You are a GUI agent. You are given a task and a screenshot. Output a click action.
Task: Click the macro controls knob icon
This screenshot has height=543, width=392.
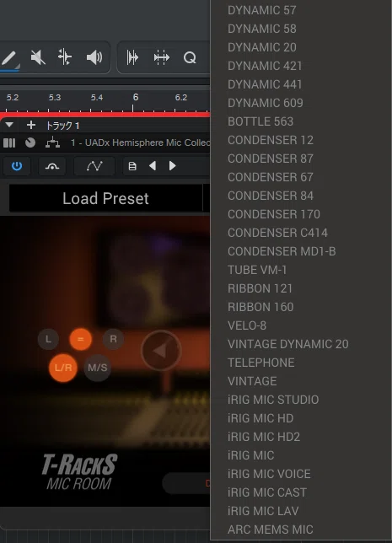click(x=30, y=142)
